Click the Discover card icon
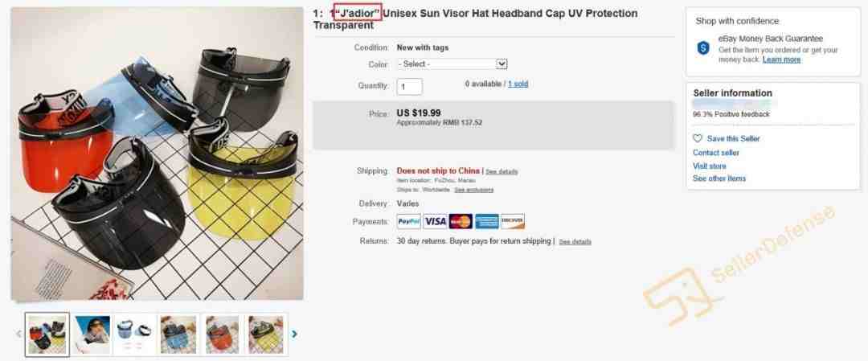Image resolution: width=868 pixels, height=361 pixels. coord(513,221)
